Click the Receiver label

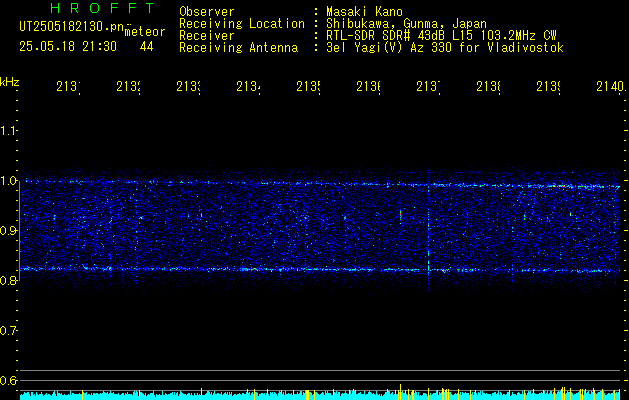[207, 36]
